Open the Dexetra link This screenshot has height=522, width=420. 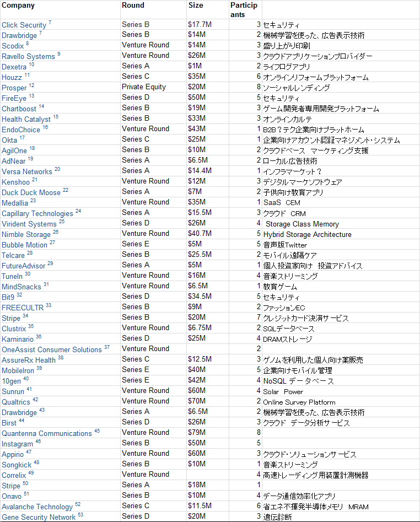click(x=14, y=67)
